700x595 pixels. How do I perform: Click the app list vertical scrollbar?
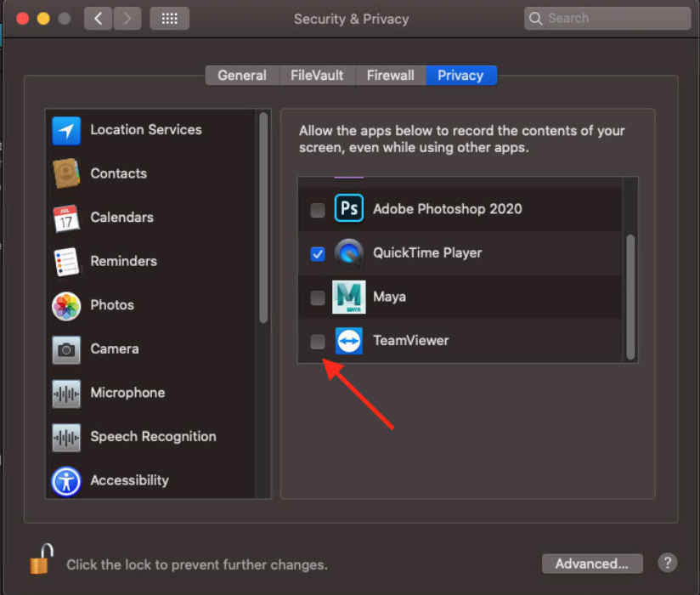pyautogui.click(x=630, y=297)
